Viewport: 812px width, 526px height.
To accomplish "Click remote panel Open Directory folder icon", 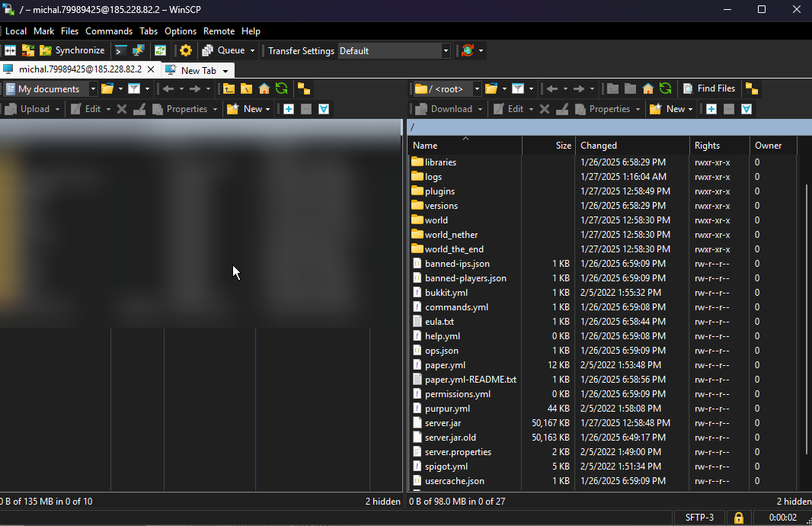I will click(x=491, y=88).
